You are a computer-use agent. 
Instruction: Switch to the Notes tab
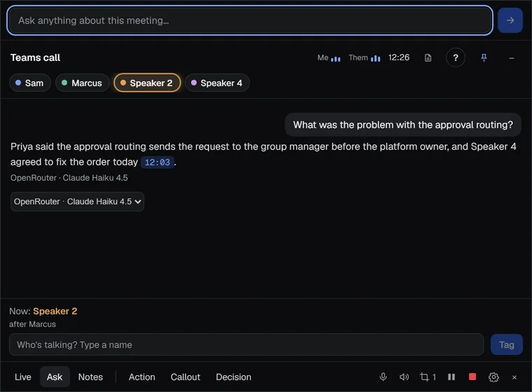tap(90, 377)
